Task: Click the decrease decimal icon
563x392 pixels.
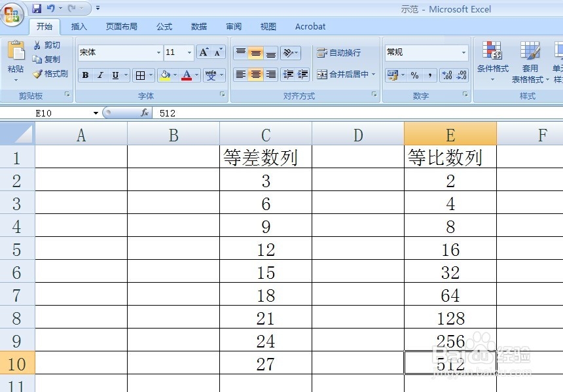Action: (462, 75)
